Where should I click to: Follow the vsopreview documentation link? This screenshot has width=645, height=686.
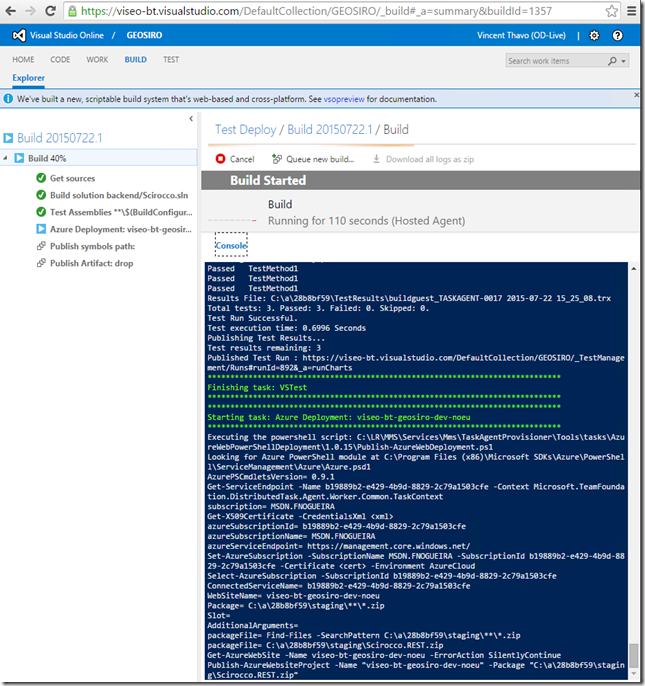[x=344, y=99]
